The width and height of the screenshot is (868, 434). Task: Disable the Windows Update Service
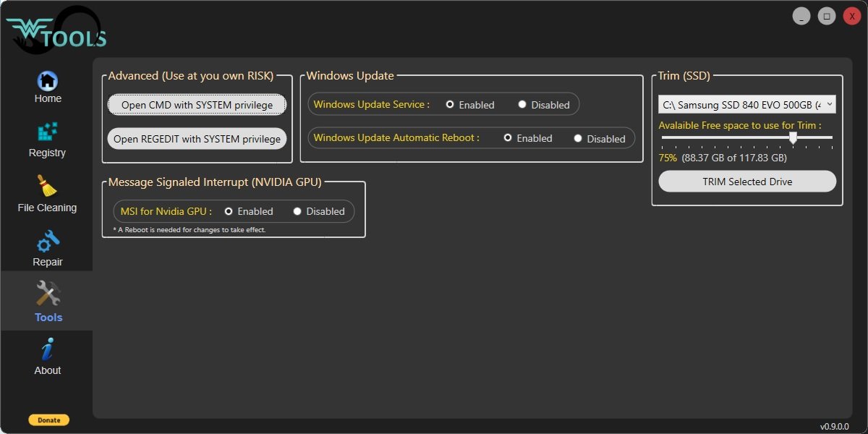tap(522, 105)
